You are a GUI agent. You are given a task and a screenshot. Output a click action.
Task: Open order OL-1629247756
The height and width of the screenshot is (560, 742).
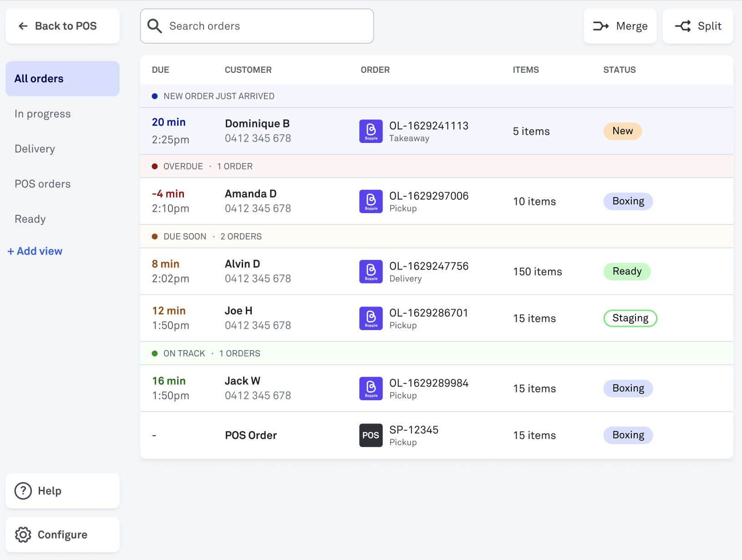pos(429,266)
